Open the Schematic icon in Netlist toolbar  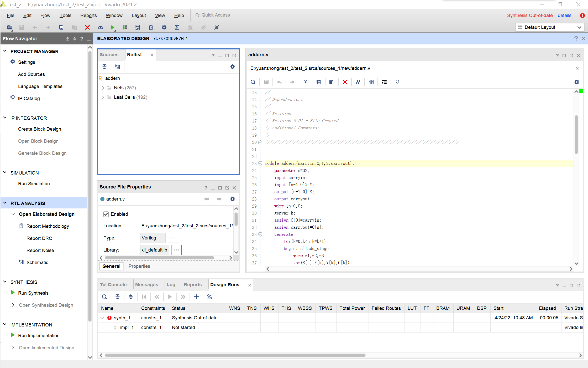tap(117, 67)
